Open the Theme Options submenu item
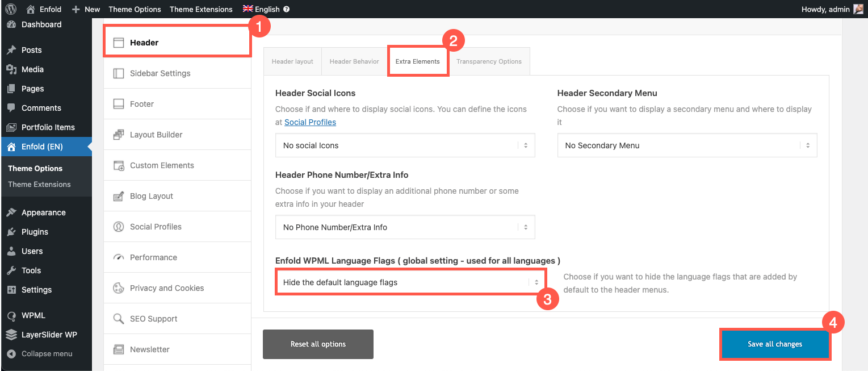Viewport: 868px width, 371px height. [35, 168]
